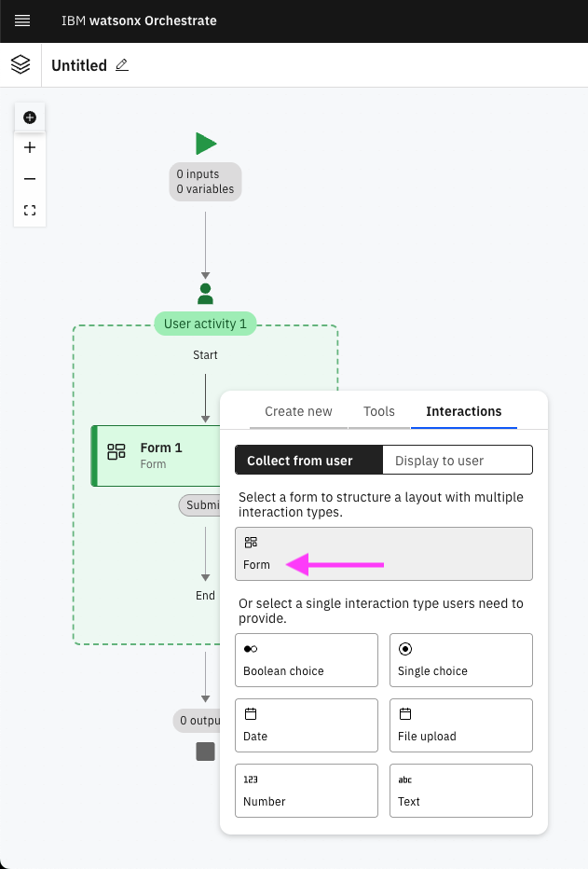The width and height of the screenshot is (588, 869).
Task: Click the User activity 1 label
Action: click(205, 324)
